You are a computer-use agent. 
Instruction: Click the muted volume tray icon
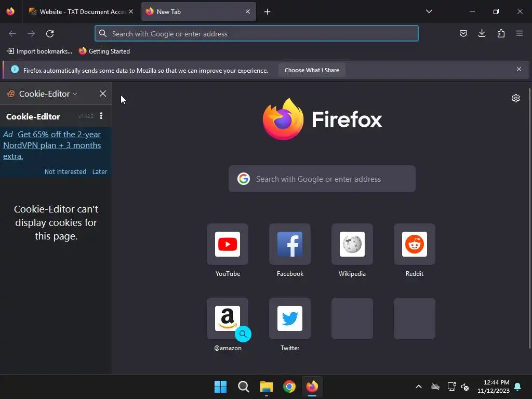click(465, 387)
